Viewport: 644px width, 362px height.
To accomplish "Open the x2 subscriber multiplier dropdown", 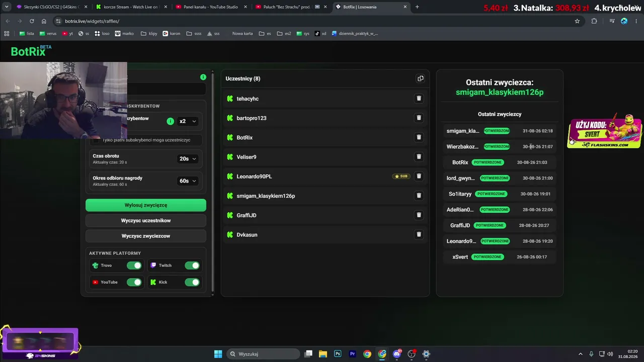I will tap(188, 121).
